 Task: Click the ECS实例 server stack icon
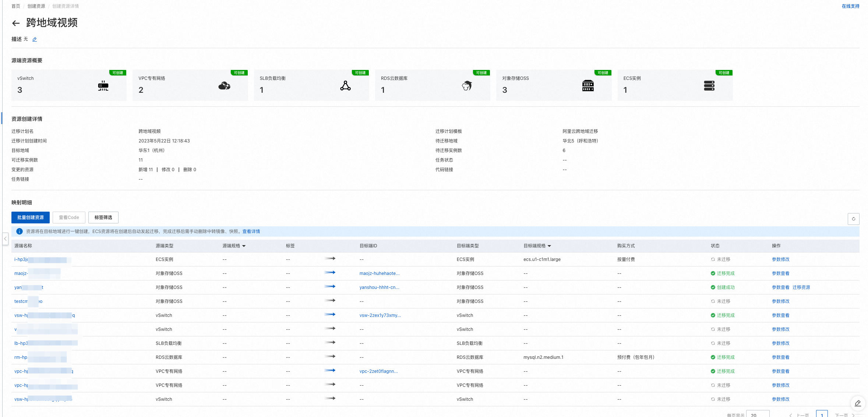(709, 86)
